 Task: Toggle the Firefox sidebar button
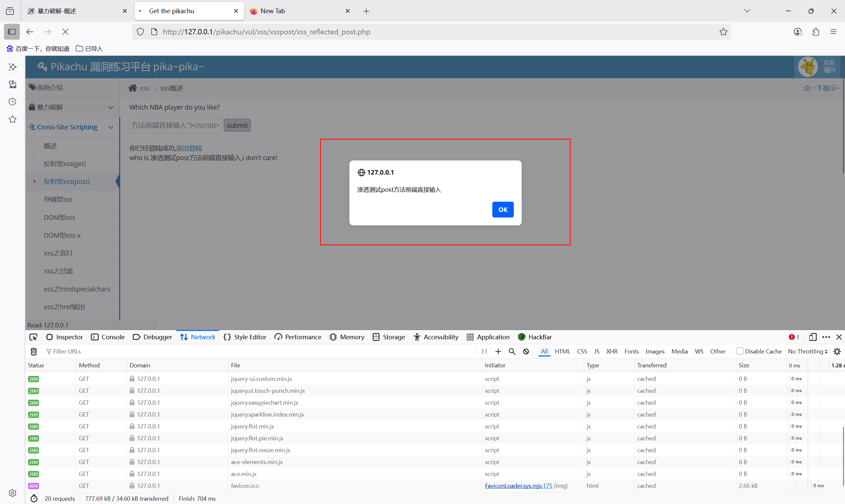pyautogui.click(x=12, y=32)
